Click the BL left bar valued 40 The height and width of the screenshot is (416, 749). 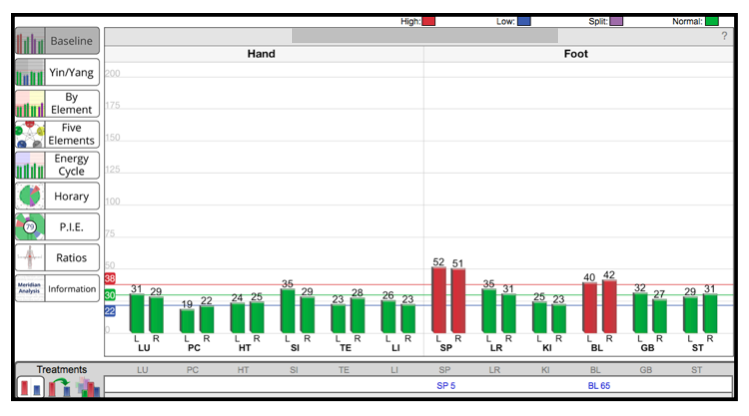[589, 308]
